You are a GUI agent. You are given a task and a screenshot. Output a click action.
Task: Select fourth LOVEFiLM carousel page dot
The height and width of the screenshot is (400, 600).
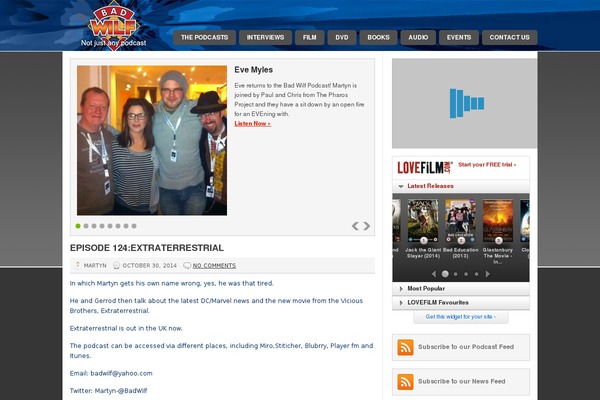point(476,274)
